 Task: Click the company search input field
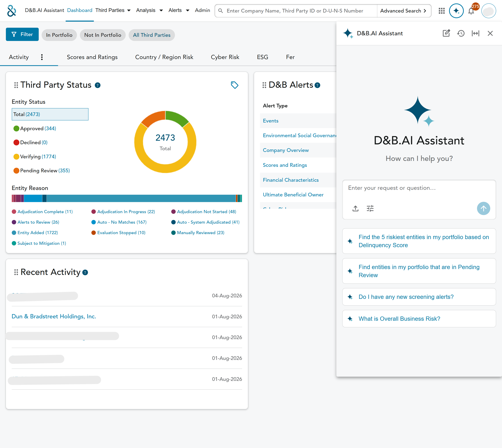click(296, 11)
